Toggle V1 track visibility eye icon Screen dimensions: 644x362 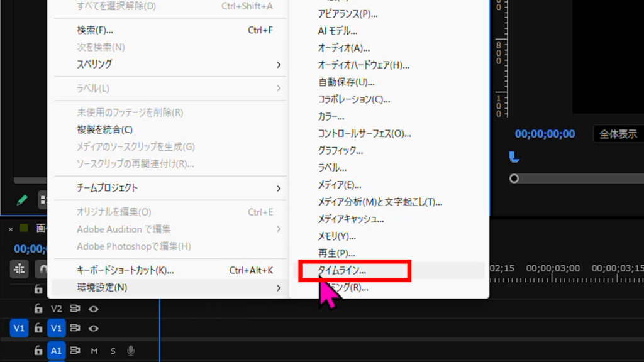[94, 328]
